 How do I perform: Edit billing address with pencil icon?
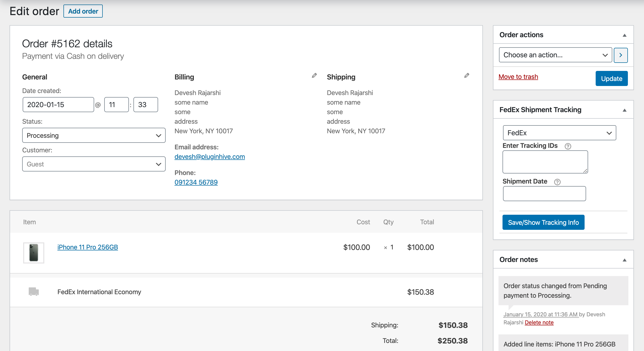(314, 75)
